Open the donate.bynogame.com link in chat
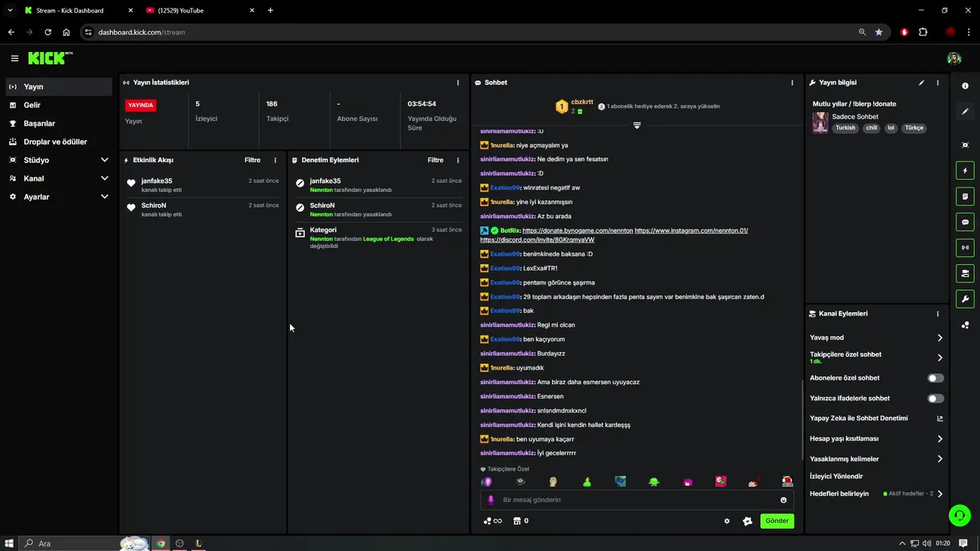980x551 pixels. pyautogui.click(x=577, y=230)
